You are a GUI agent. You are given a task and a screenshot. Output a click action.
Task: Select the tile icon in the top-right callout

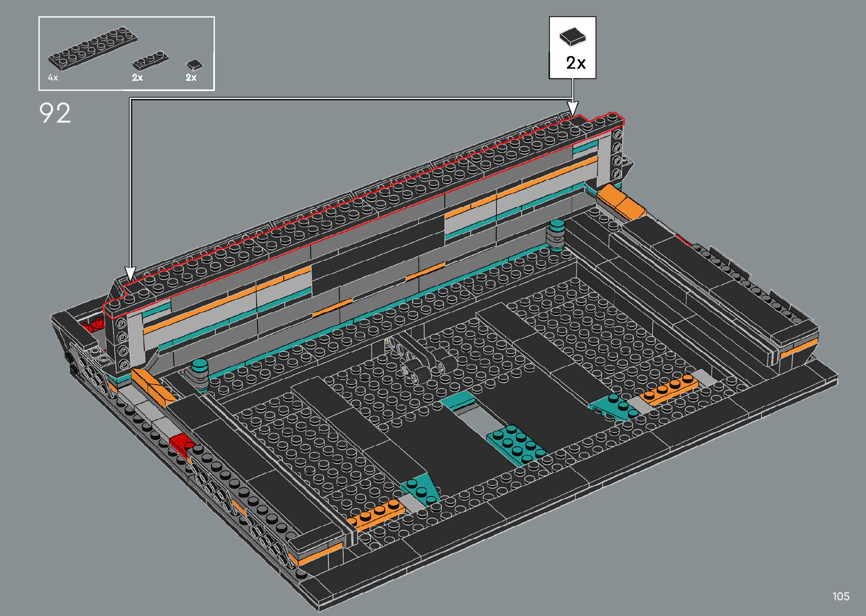572,37
